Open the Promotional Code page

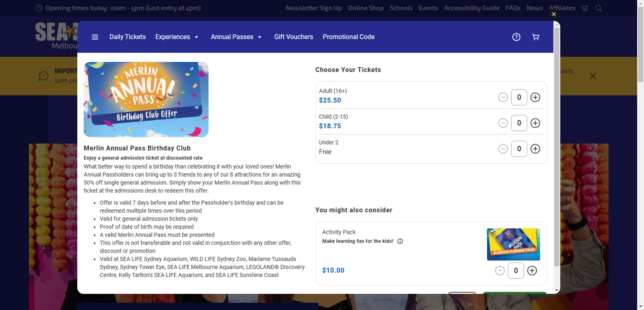coord(349,37)
